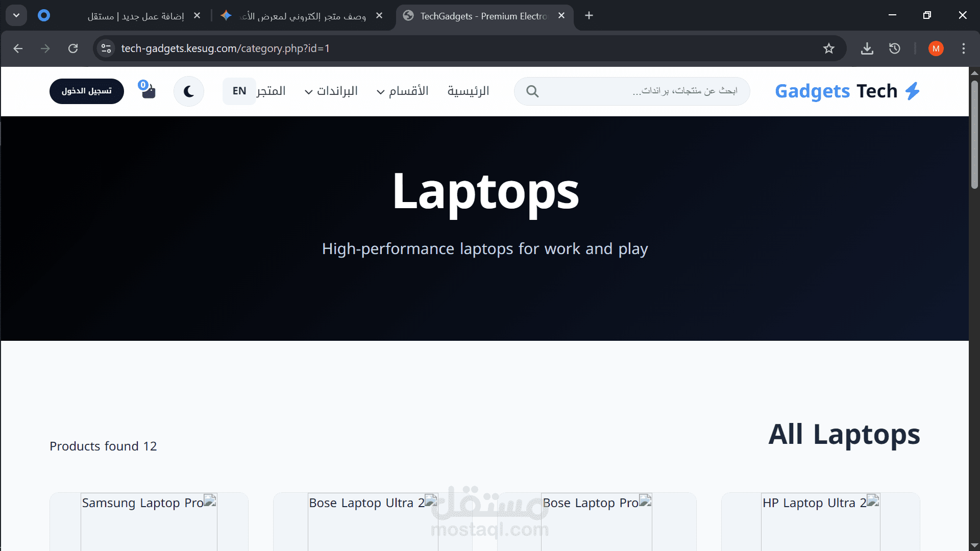Click the page vertical scrollbar thumb
980x551 pixels.
[974, 134]
